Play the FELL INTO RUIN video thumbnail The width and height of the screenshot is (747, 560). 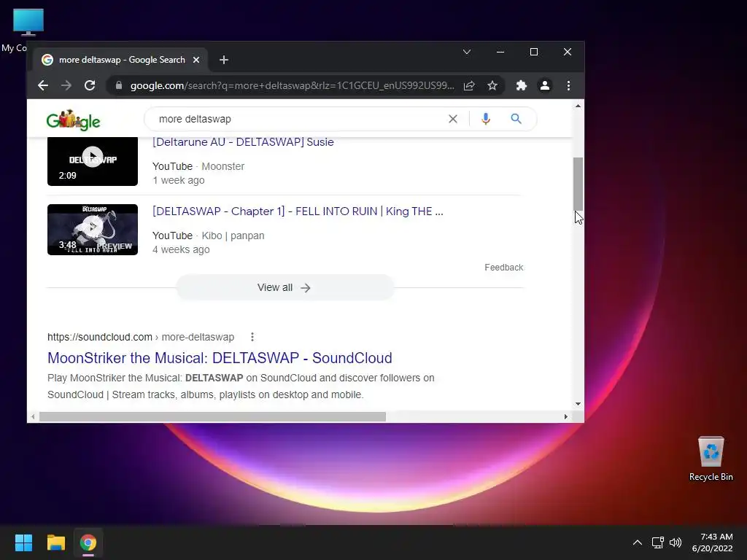[x=93, y=230]
